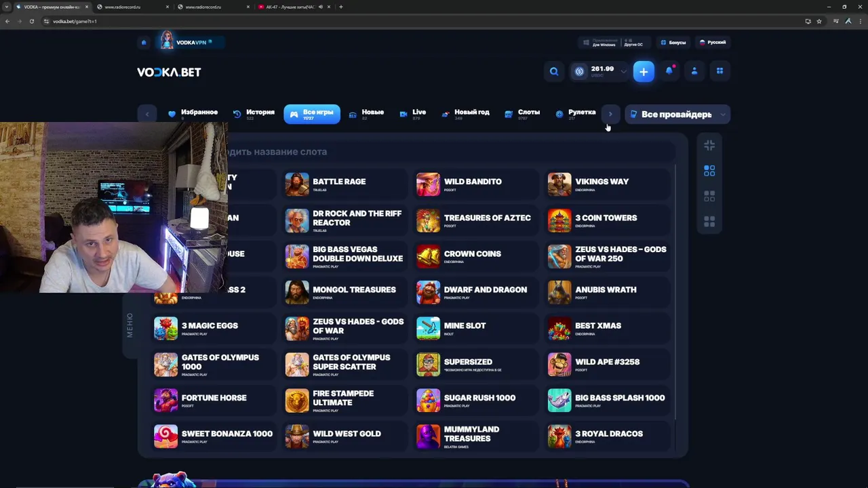
Task: Open the Русский language selector
Action: [x=713, y=42]
